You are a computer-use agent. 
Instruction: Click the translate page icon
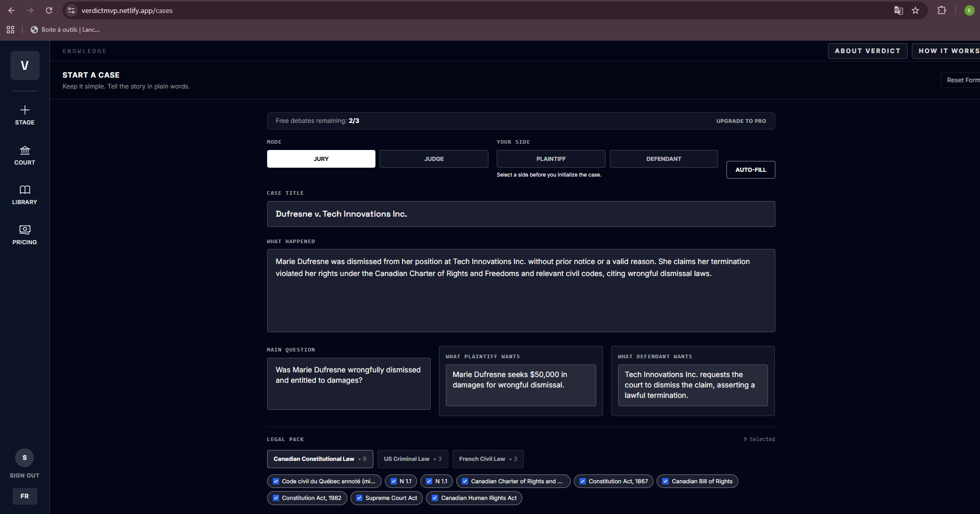(x=898, y=10)
